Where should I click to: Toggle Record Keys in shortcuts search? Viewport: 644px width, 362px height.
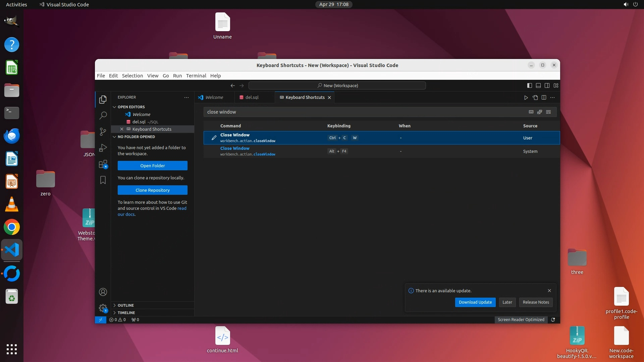click(531, 112)
